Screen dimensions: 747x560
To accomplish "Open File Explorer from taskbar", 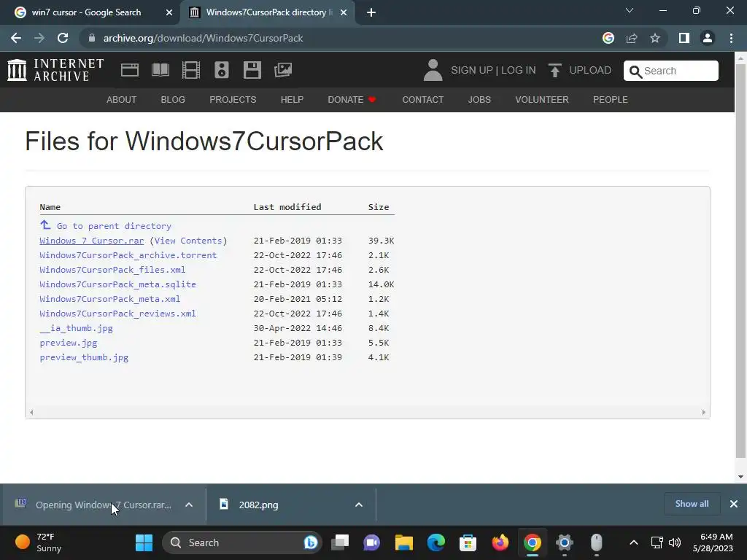I will (404, 542).
